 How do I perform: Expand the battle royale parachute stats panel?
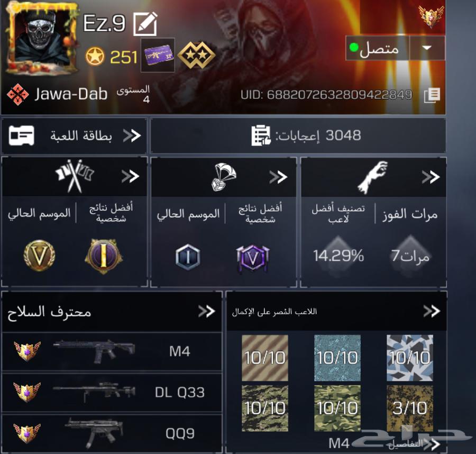point(223,177)
